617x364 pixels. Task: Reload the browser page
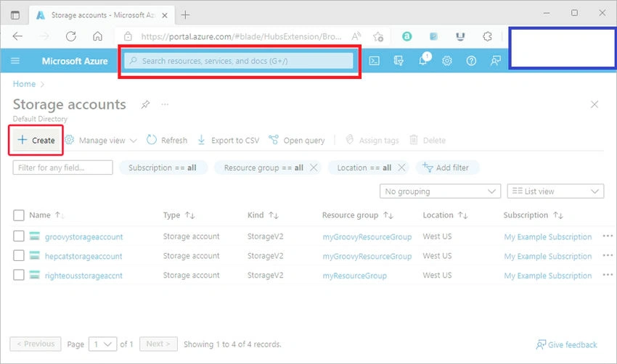point(71,36)
